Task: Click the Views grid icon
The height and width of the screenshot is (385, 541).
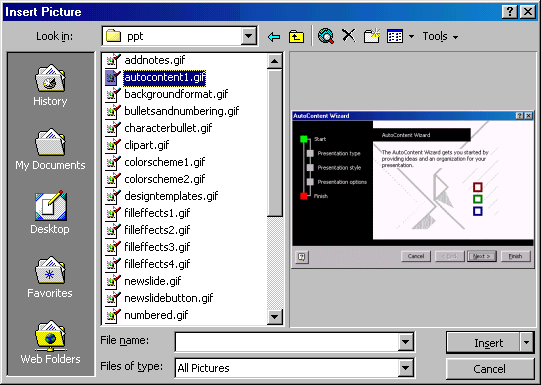Action: click(x=395, y=36)
